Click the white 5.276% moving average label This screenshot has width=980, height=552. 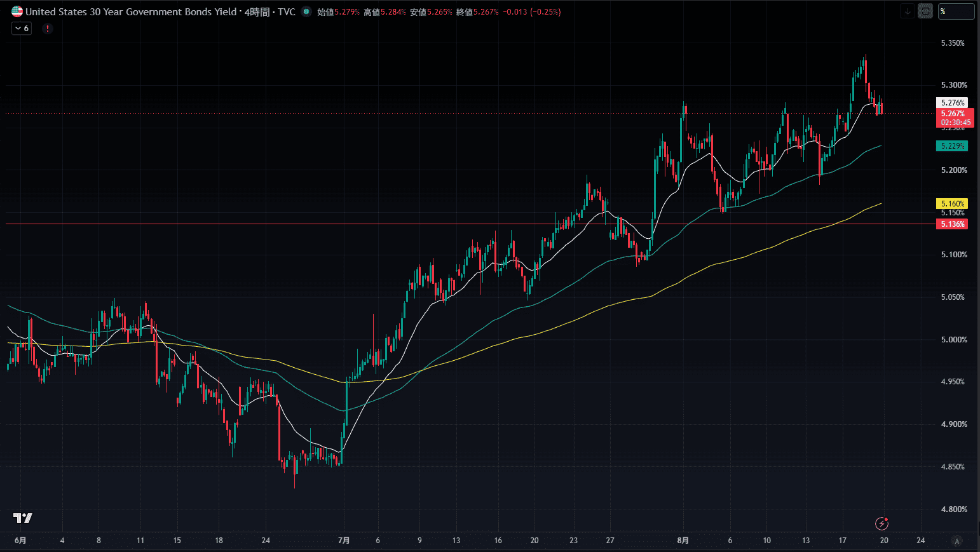(x=952, y=102)
